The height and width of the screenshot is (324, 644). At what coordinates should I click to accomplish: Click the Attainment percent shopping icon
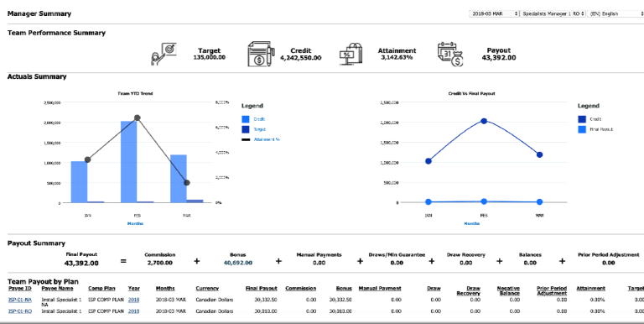point(351,54)
